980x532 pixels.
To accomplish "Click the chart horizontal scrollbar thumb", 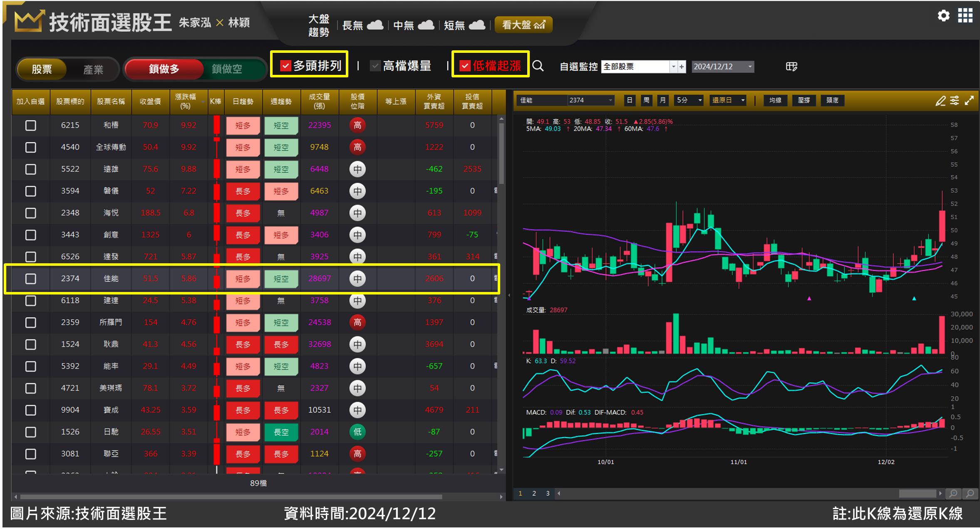I will coord(917,494).
